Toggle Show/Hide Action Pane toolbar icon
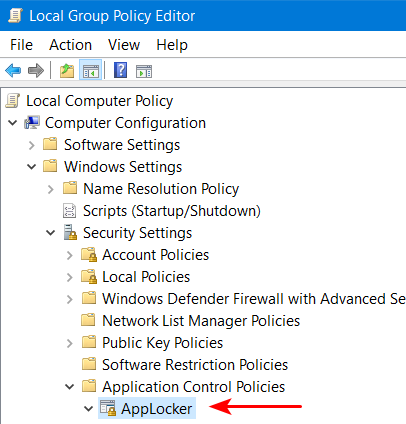The width and height of the screenshot is (406, 424). [144, 71]
